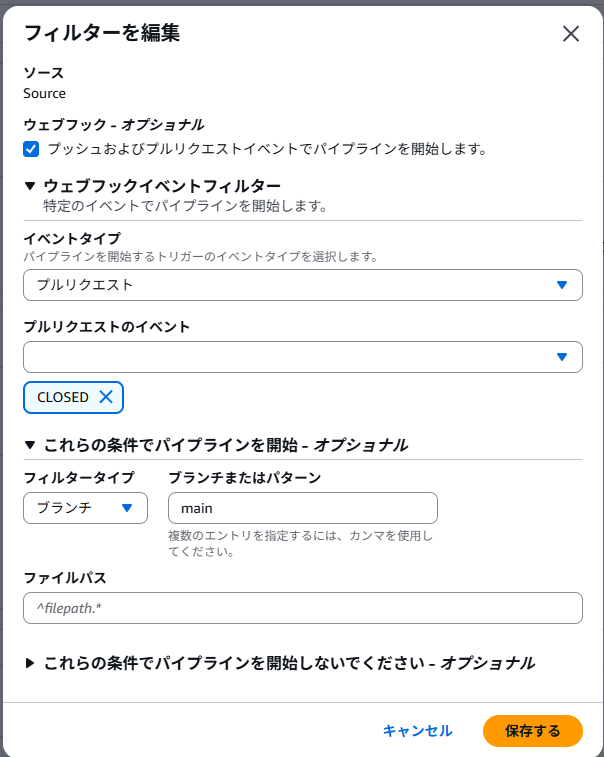Click the blue arrow in イベントタイプ field
604x757 pixels.
(x=562, y=285)
